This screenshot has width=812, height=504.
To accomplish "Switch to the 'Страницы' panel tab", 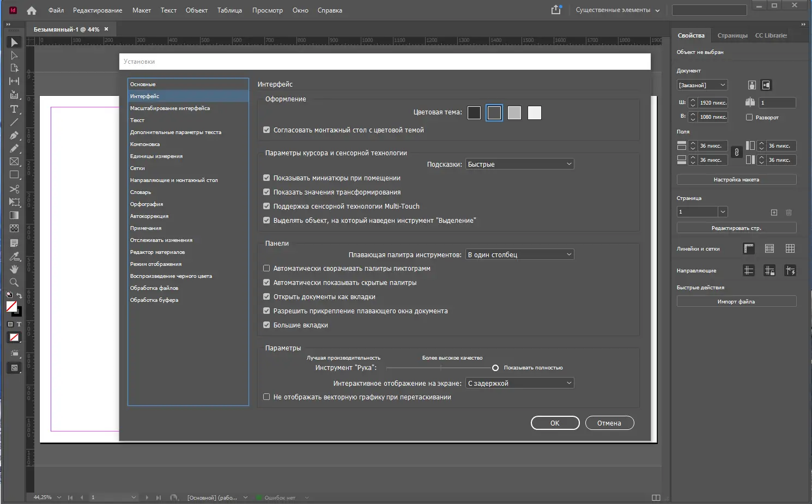I will [x=732, y=35].
